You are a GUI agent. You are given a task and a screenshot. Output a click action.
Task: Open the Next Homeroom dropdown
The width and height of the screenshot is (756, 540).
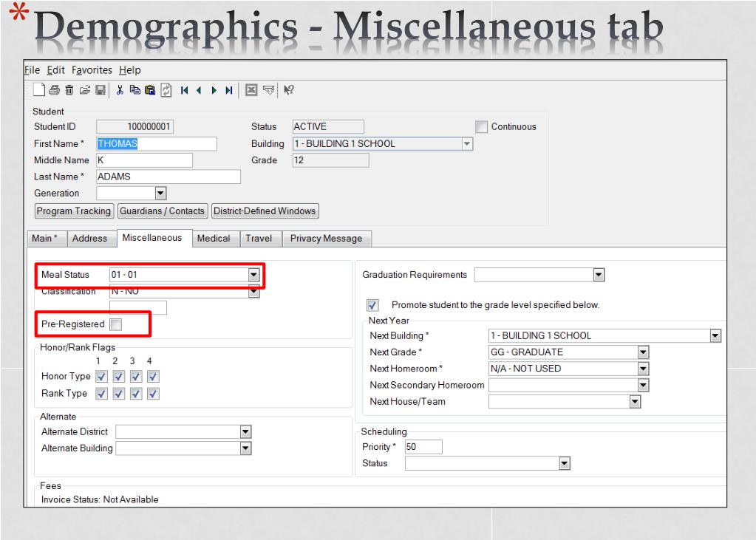pos(643,369)
